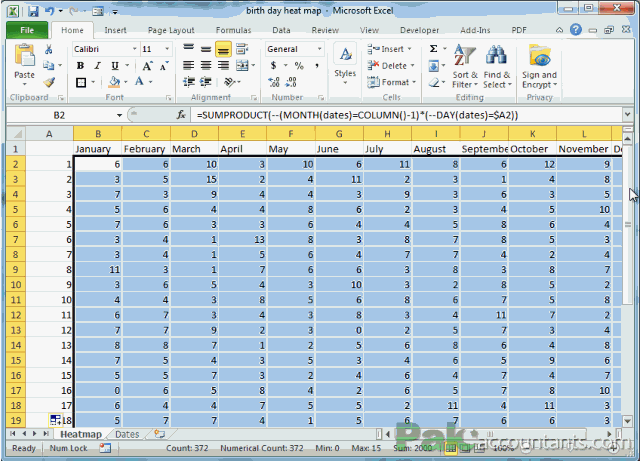Viewport: 640px width, 461px height.
Task: Toggle the highlighted Bottom Align button
Action: click(223, 49)
